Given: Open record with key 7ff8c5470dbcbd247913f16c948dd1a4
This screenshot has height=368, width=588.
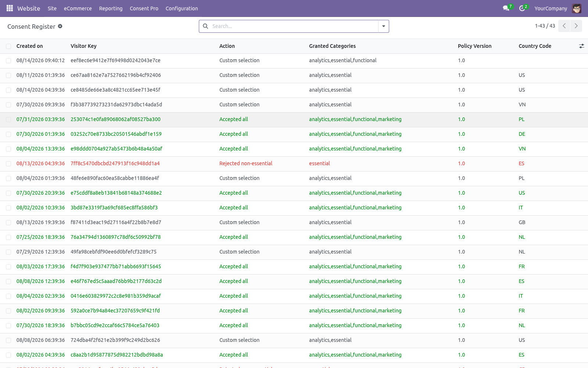Looking at the screenshot, I should (x=115, y=163).
